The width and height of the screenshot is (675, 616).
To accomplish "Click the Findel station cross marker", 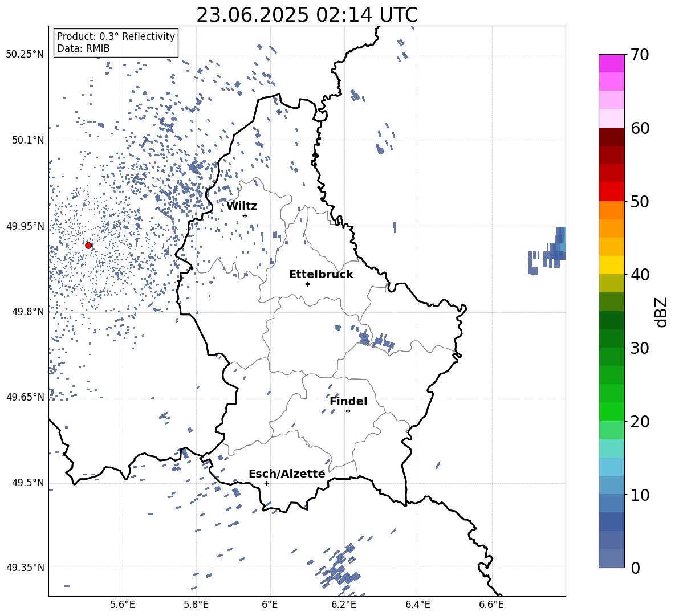I will 348,411.
